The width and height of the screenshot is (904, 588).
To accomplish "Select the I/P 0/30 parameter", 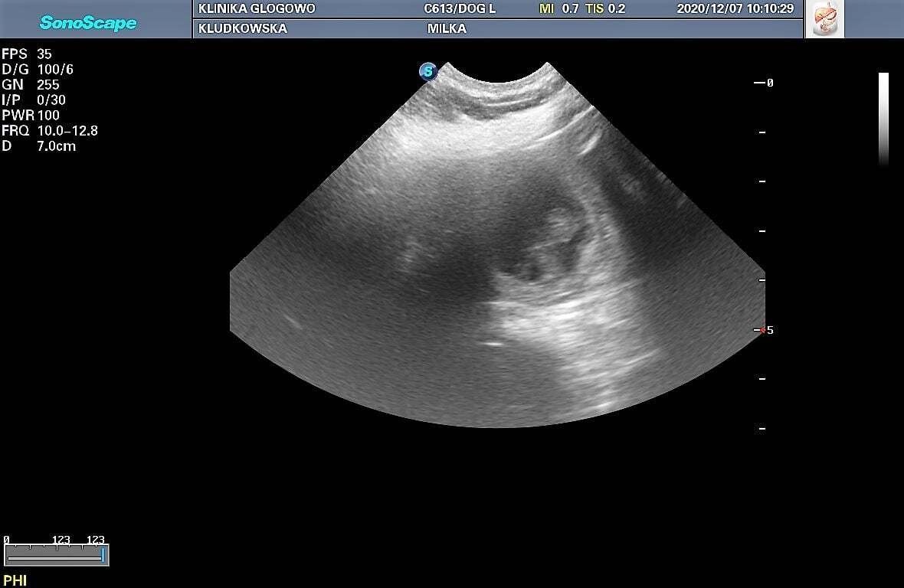I will pos(34,100).
